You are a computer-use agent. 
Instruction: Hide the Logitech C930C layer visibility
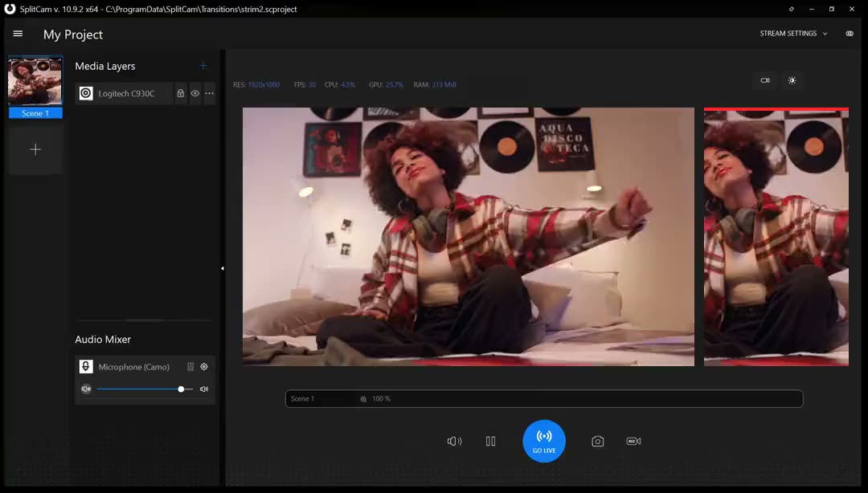click(x=194, y=93)
